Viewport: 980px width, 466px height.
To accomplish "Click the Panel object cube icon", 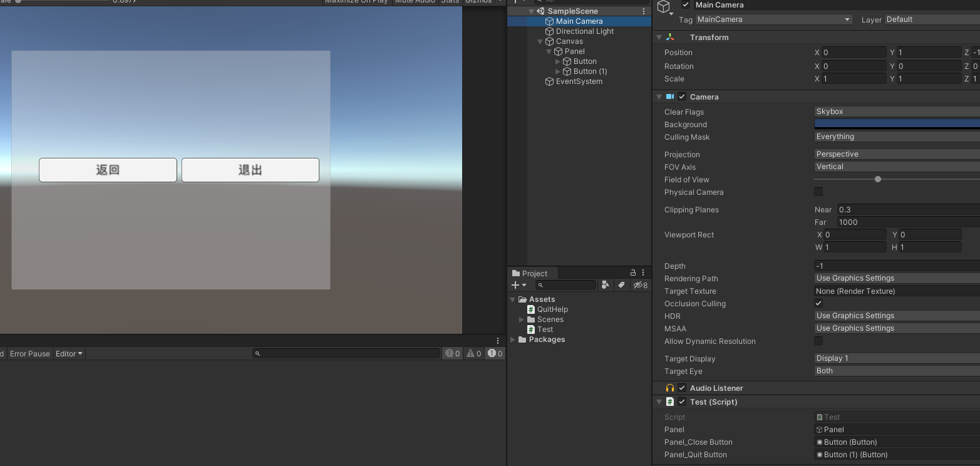I will 559,51.
